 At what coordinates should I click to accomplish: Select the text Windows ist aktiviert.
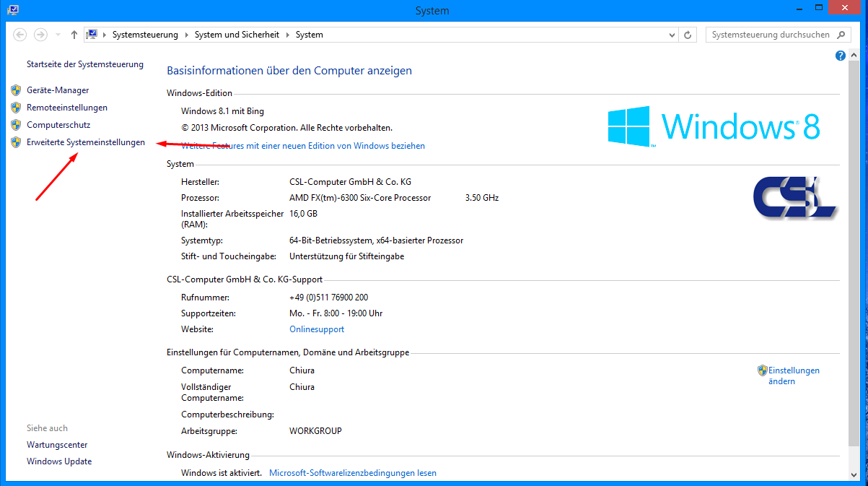click(x=222, y=473)
